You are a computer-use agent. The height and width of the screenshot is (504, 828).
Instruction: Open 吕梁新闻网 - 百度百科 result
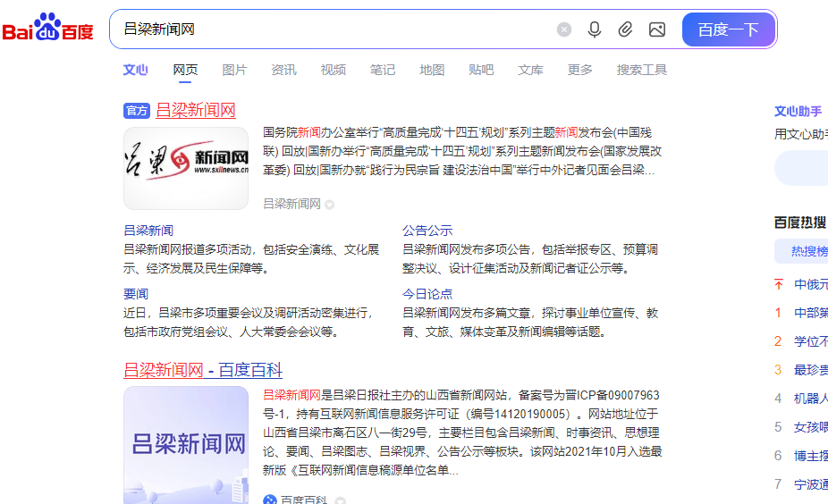203,370
